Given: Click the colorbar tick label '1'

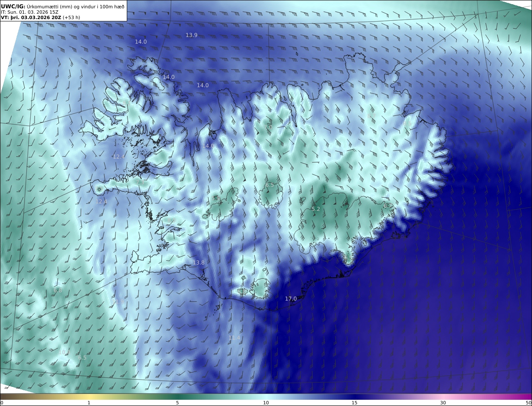Looking at the screenshot, I should point(89,403).
